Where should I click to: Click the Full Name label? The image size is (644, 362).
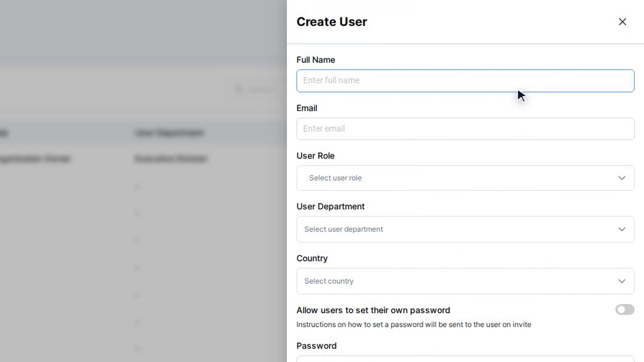316,60
